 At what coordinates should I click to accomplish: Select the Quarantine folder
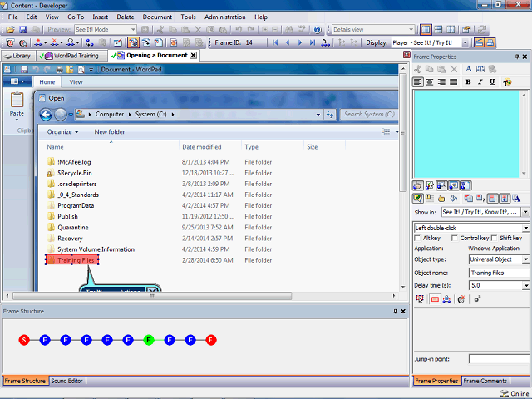(72, 228)
